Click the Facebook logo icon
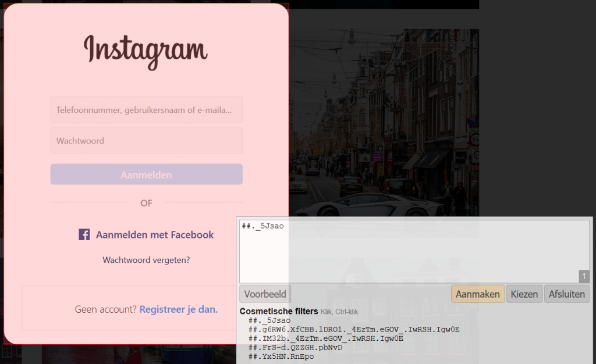Viewport: 596px width, 364px height. (x=84, y=234)
